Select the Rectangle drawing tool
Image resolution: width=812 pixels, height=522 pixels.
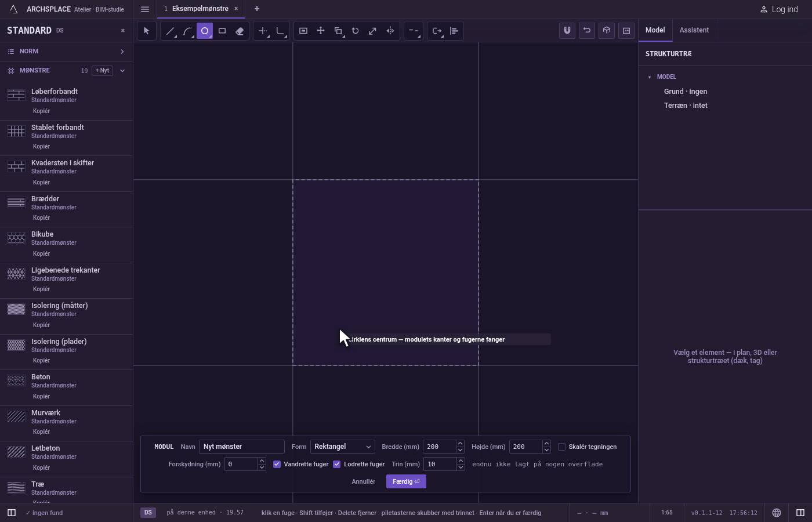point(222,31)
